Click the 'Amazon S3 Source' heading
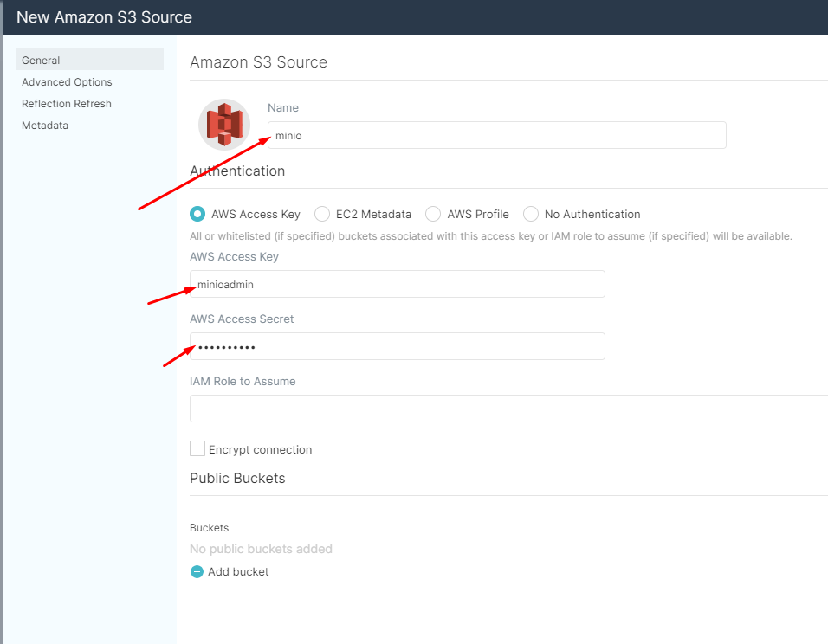Viewport: 828px width, 644px height. coord(259,62)
